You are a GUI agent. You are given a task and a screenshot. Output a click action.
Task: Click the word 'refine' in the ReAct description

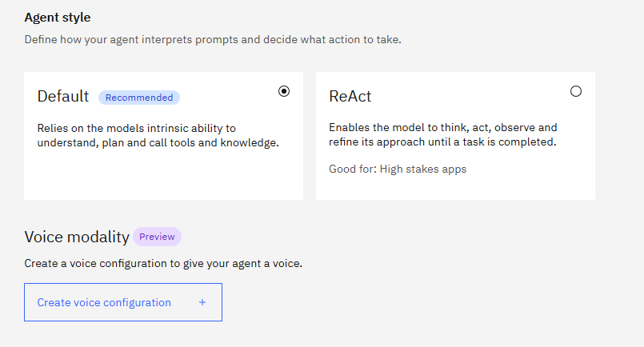click(x=344, y=142)
